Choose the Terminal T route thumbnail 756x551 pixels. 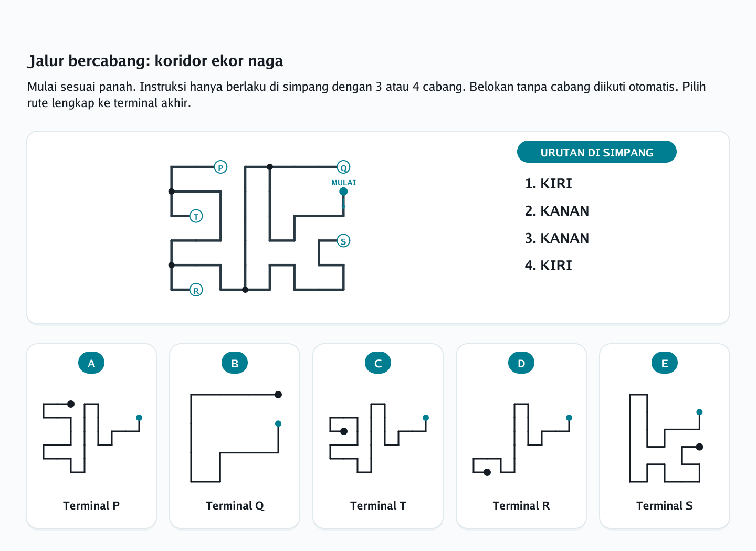coord(378,438)
